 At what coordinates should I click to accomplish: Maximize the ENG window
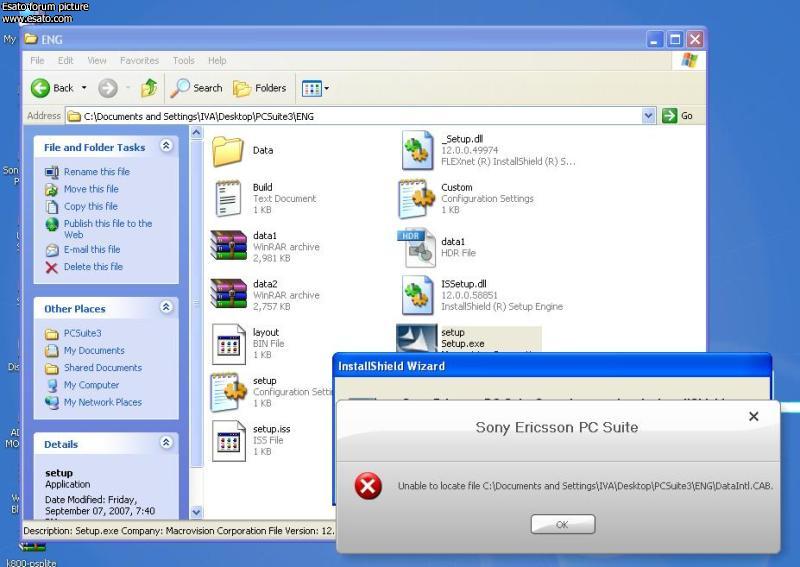point(675,39)
